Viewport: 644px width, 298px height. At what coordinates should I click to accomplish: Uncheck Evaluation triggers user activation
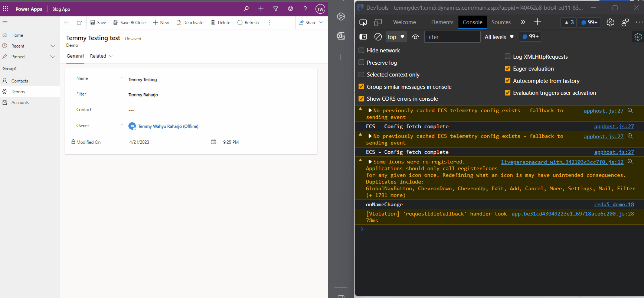pyautogui.click(x=507, y=93)
